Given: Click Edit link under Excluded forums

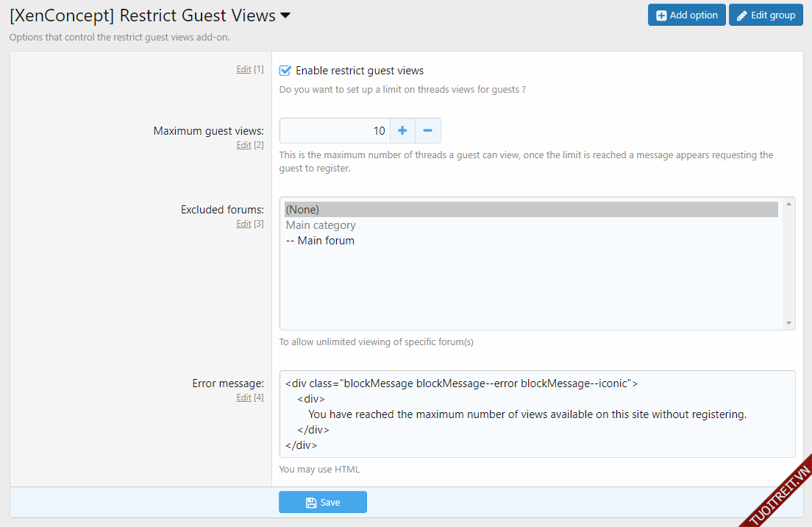Looking at the screenshot, I should point(243,224).
